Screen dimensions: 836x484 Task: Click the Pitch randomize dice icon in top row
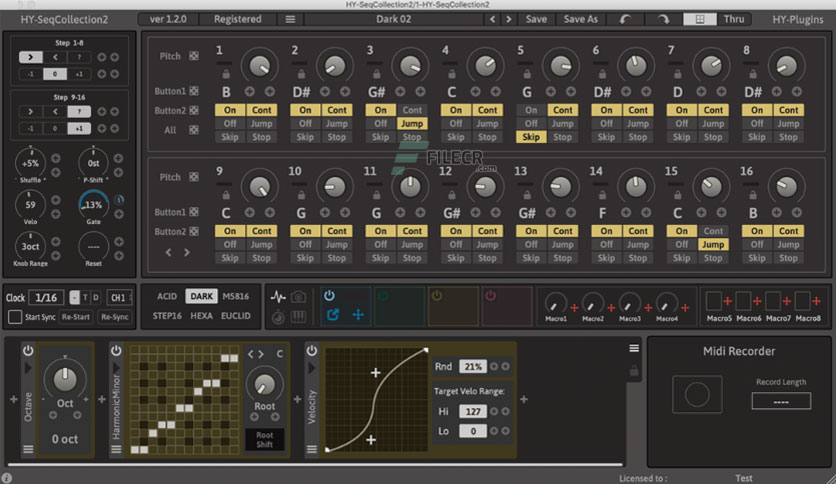pos(194,56)
